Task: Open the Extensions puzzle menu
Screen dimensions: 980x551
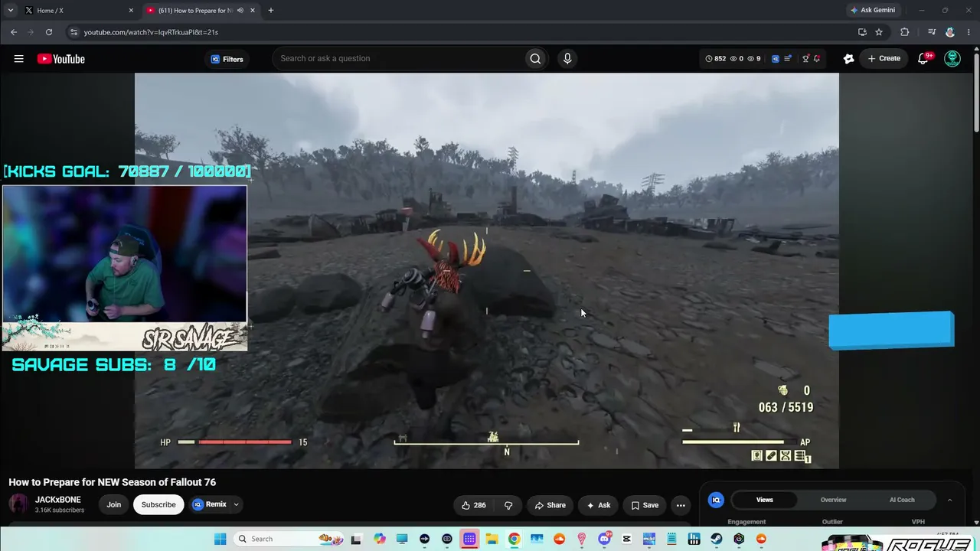Action: (x=905, y=32)
